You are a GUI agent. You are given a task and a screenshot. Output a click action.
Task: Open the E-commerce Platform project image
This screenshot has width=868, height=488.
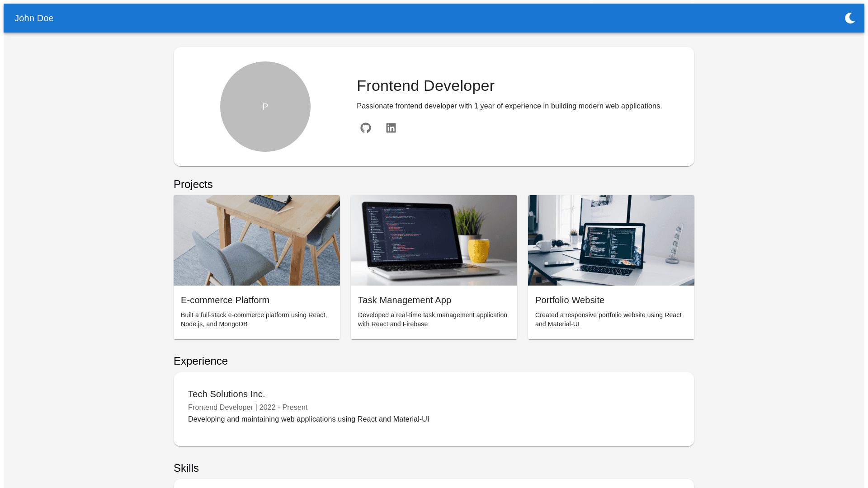click(257, 240)
